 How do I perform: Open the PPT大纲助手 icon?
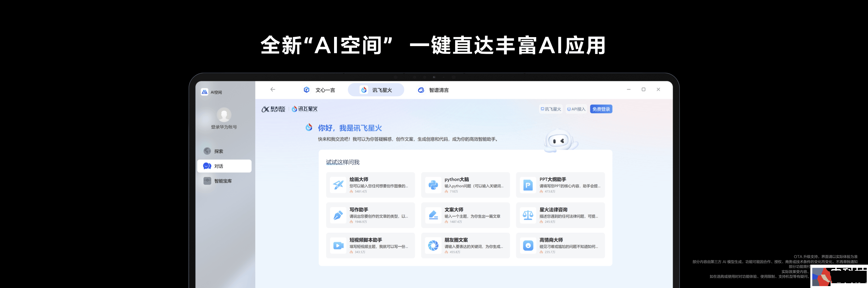[528, 185]
